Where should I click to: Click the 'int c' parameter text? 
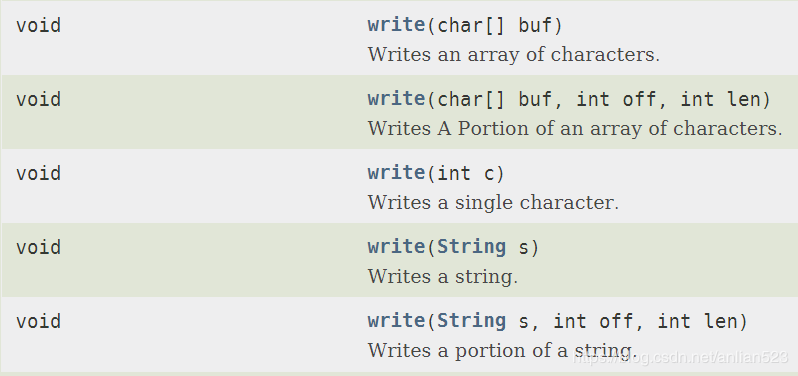pos(466,173)
